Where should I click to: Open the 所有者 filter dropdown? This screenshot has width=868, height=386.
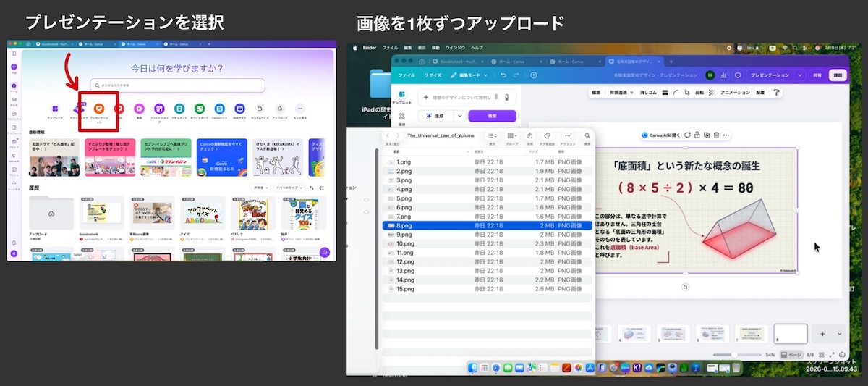pyautogui.click(x=260, y=188)
